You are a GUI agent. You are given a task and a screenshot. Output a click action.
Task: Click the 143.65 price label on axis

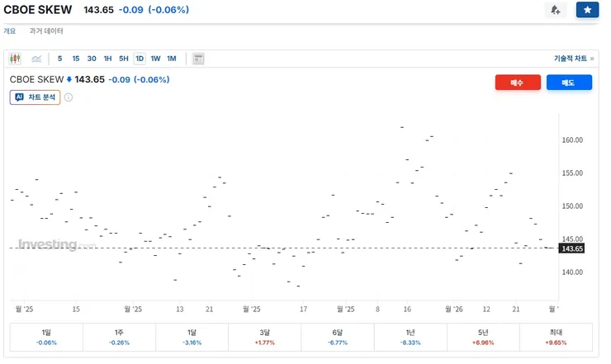pos(571,248)
